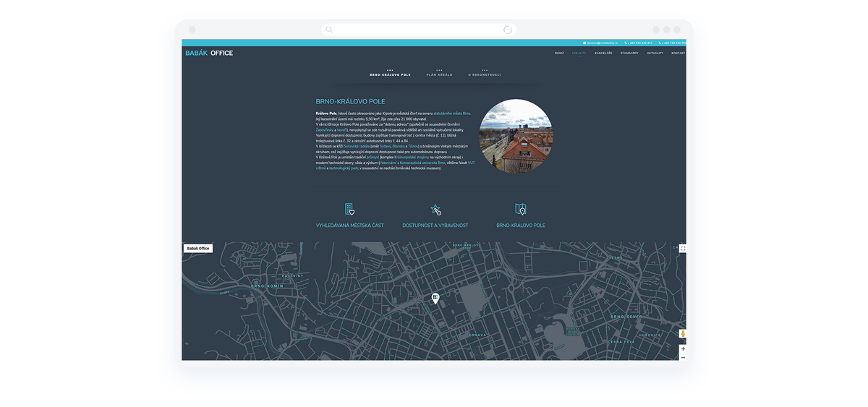868x407 pixels.
Task: Switch to the O rekonstrukci tab
Action: [484, 74]
